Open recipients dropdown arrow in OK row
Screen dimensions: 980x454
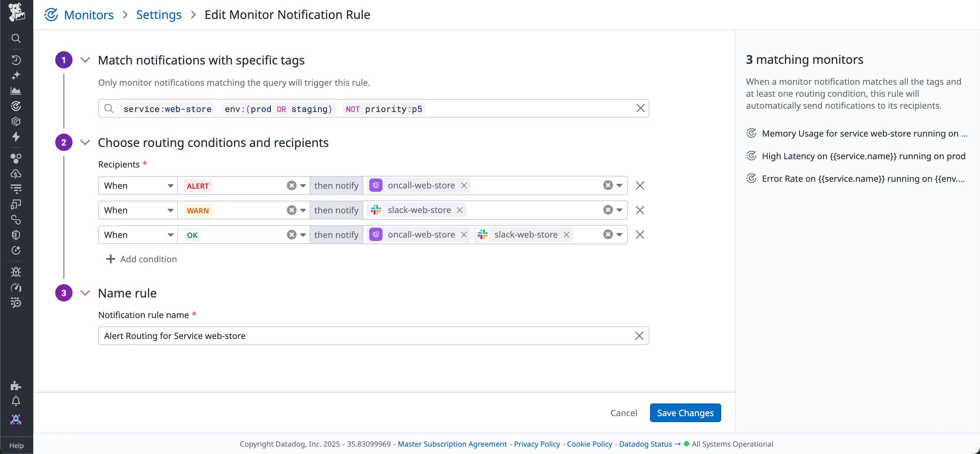coord(619,235)
